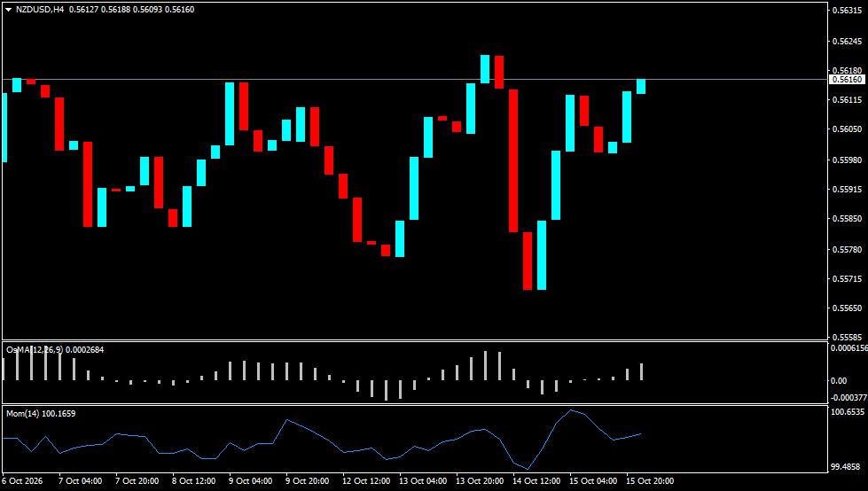This screenshot has height=491, width=868.
Task: Click the tallest red candle of 14 Oct
Action: [513, 160]
